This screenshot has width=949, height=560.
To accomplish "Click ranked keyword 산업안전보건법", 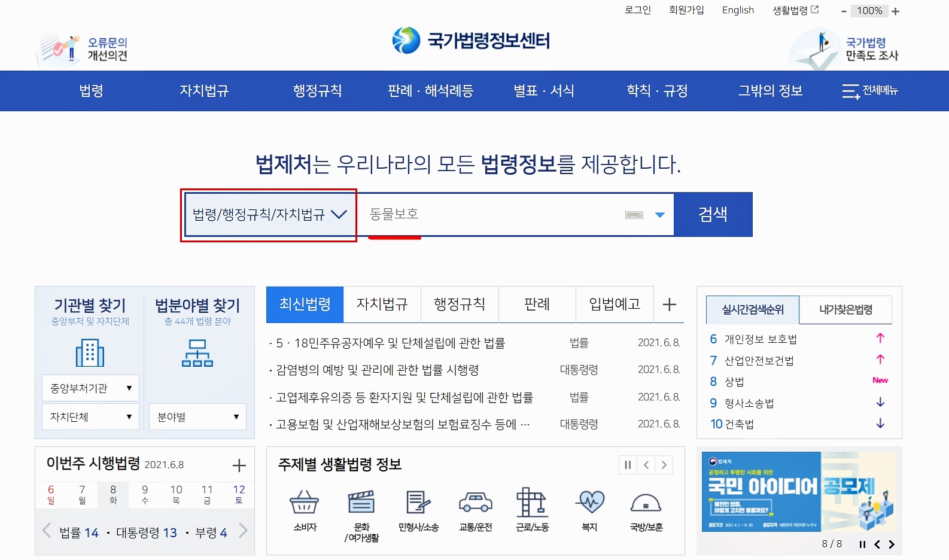I will [x=759, y=361].
